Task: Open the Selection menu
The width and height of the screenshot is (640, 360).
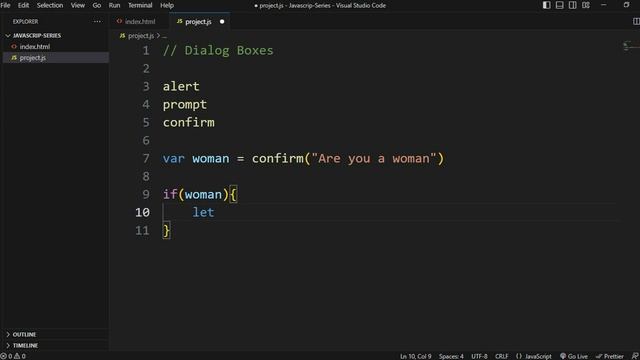Action: [50, 5]
